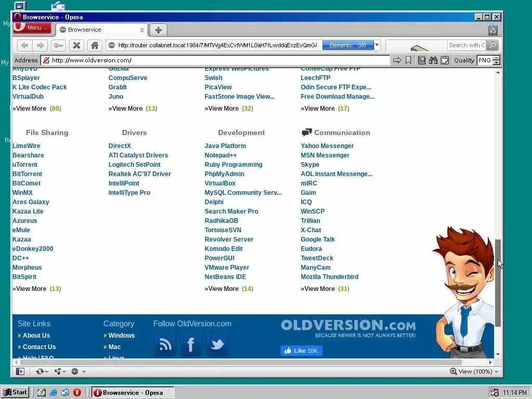532x399 pixels.
Task: Click the bookmark icon in Browservice bar
Action: (x=408, y=60)
